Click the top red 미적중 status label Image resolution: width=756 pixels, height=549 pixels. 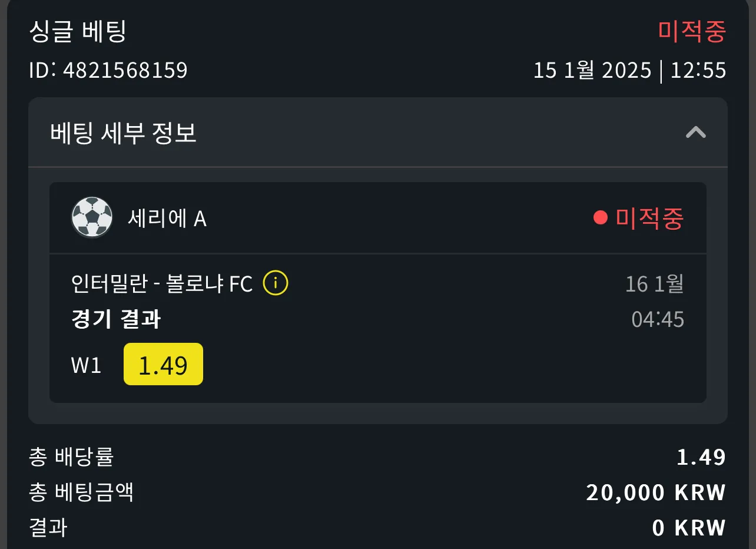point(692,31)
